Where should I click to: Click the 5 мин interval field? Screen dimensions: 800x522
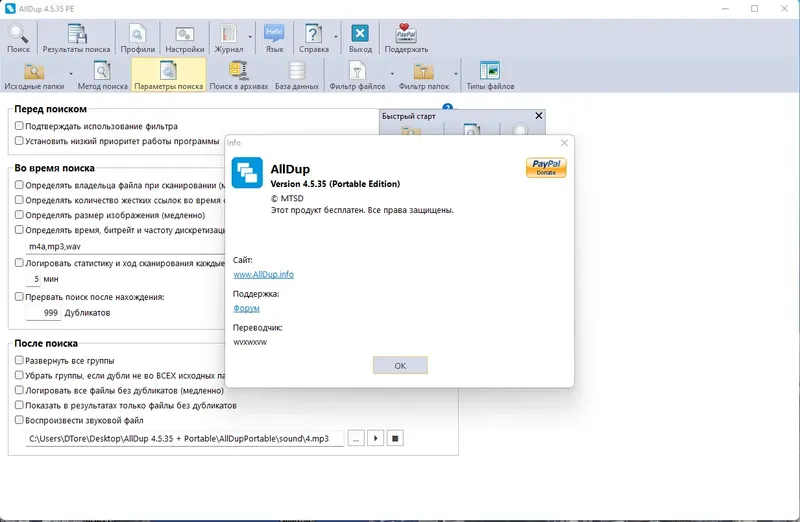(x=33, y=279)
